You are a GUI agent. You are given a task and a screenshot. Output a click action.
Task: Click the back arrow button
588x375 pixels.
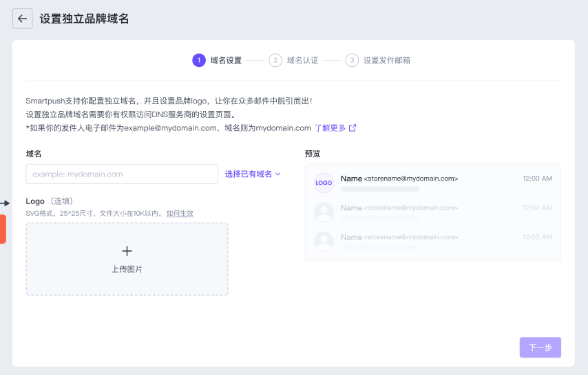[x=23, y=19]
